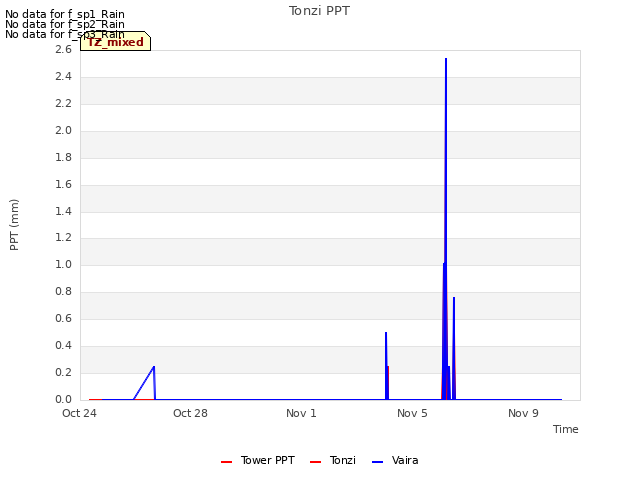
Task: Click the PPT (mm) y-axis title
Action: tap(14, 225)
